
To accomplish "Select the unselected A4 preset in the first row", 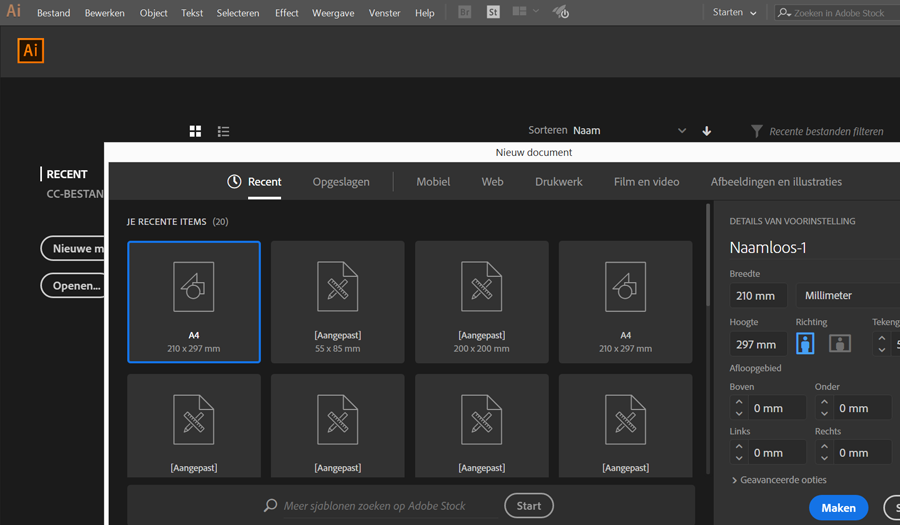I will tap(626, 302).
